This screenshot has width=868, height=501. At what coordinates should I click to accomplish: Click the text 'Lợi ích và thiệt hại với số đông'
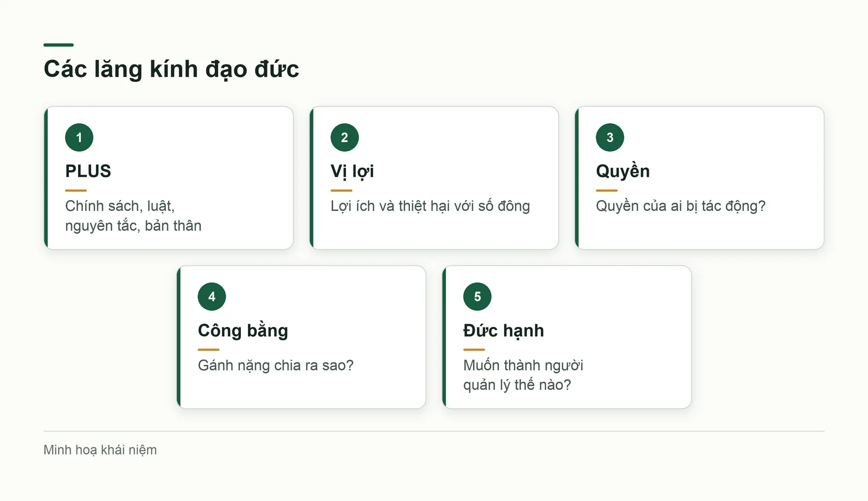click(x=430, y=206)
